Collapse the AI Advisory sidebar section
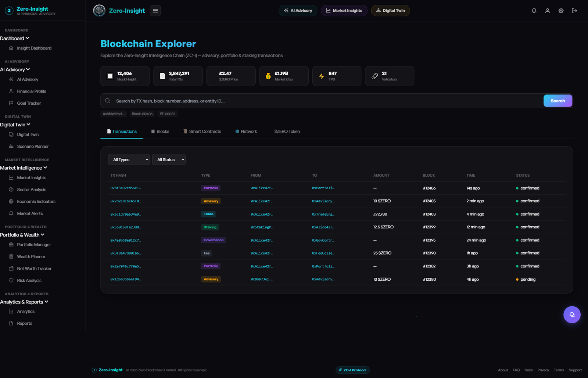This screenshot has height=378, width=588. point(15,69)
